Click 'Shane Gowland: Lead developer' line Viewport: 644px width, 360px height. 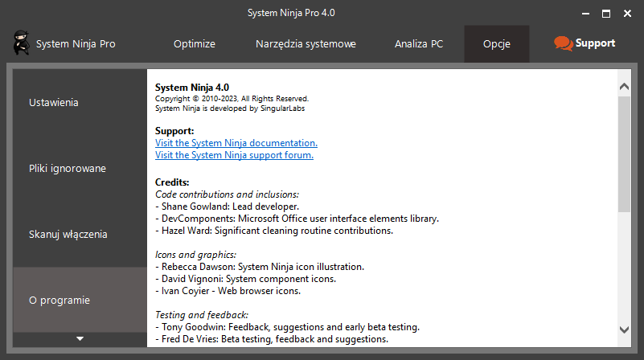point(227,207)
